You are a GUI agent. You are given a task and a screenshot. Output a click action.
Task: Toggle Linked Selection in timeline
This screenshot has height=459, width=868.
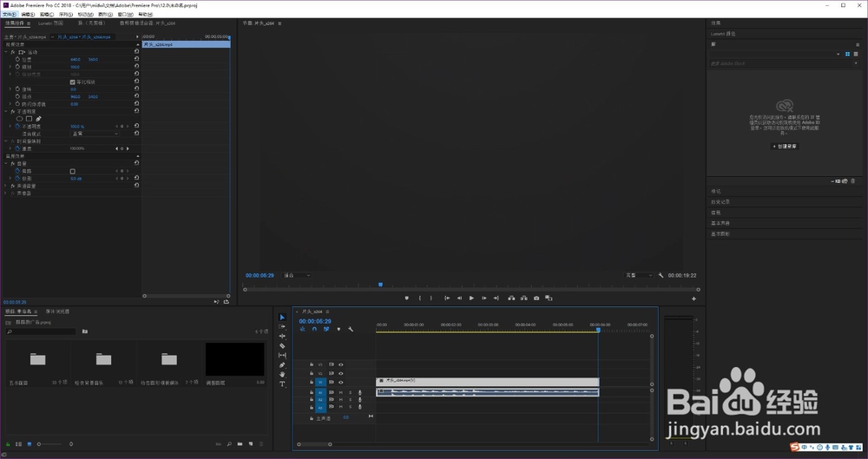coord(326,329)
